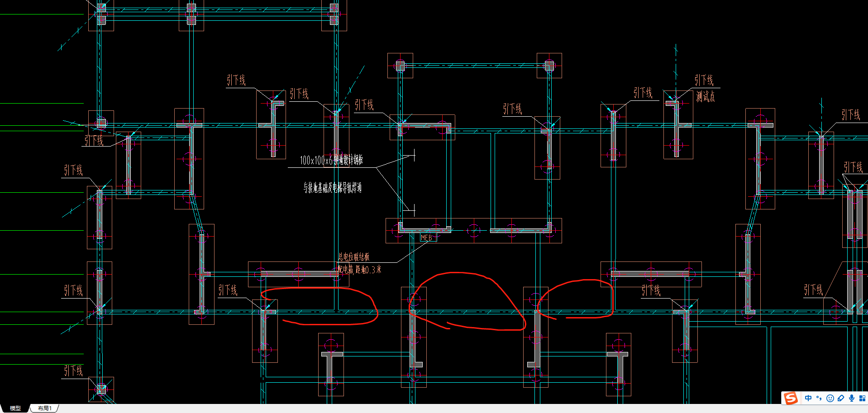The height and width of the screenshot is (413, 868).
Task: Select the 与接地基础及电梯导轨焊通 note text
Action: [333, 187]
